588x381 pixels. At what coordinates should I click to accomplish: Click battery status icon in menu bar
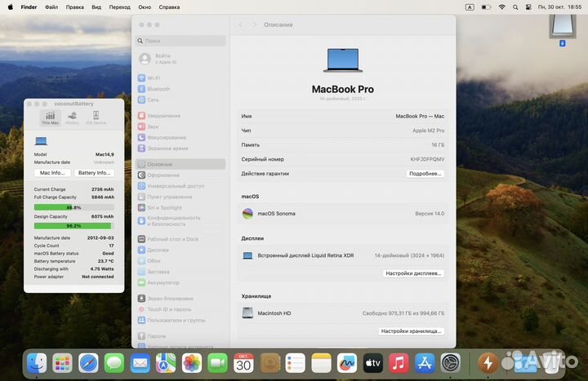tap(486, 7)
